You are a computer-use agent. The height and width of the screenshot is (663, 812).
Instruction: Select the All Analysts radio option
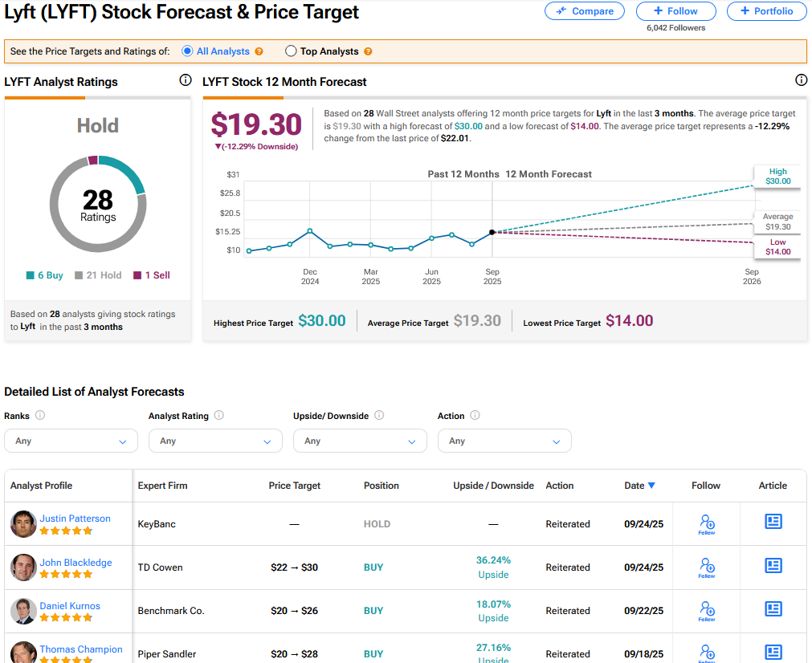point(187,51)
